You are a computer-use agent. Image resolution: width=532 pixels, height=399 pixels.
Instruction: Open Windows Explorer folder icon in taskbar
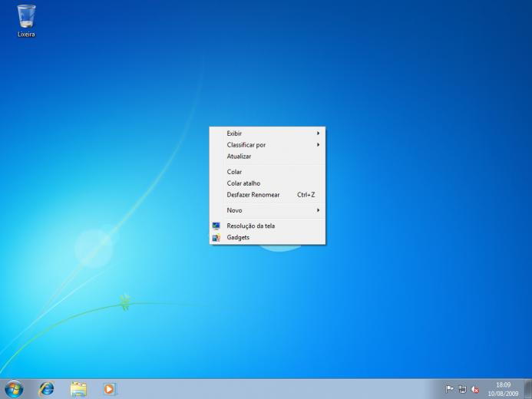[78, 389]
